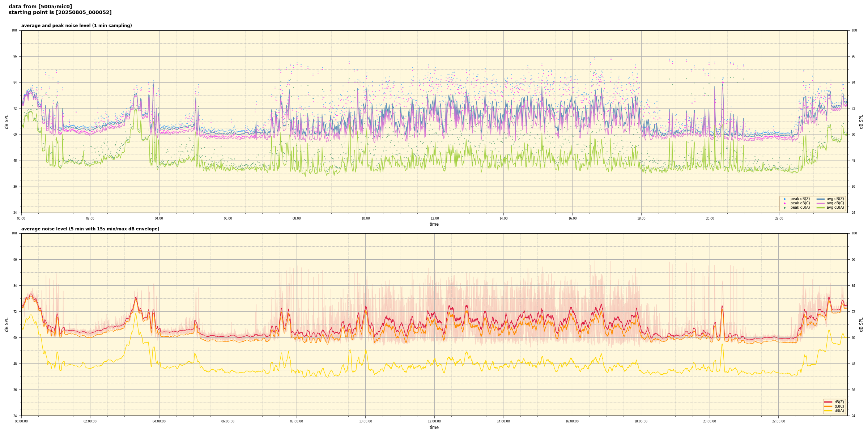Click the yellow dB(A) swatch in bottom legend
Screen dimensions: 868x434
pos(828,410)
